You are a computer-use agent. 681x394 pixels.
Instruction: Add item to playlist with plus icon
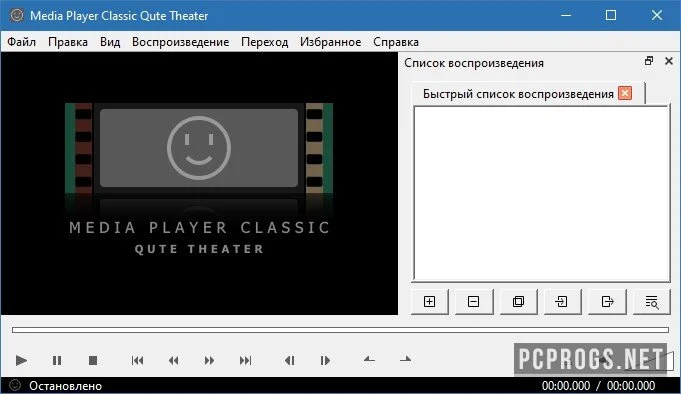click(430, 301)
